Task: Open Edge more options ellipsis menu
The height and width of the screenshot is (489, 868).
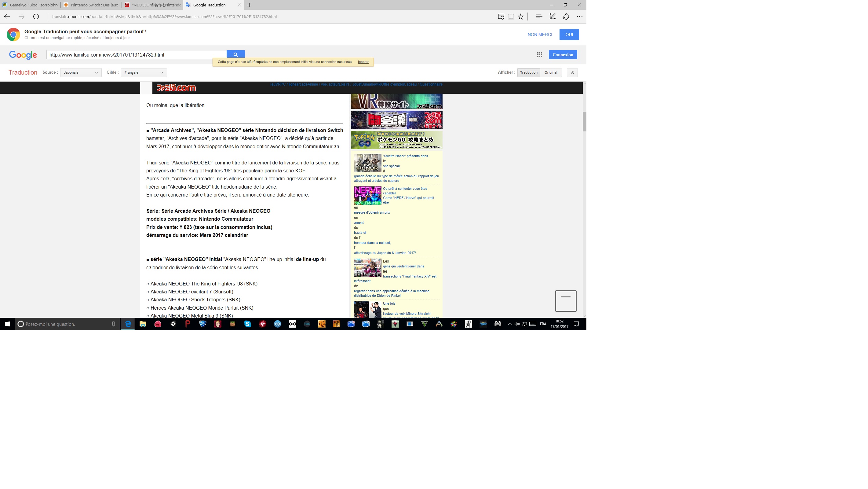Action: click(580, 17)
